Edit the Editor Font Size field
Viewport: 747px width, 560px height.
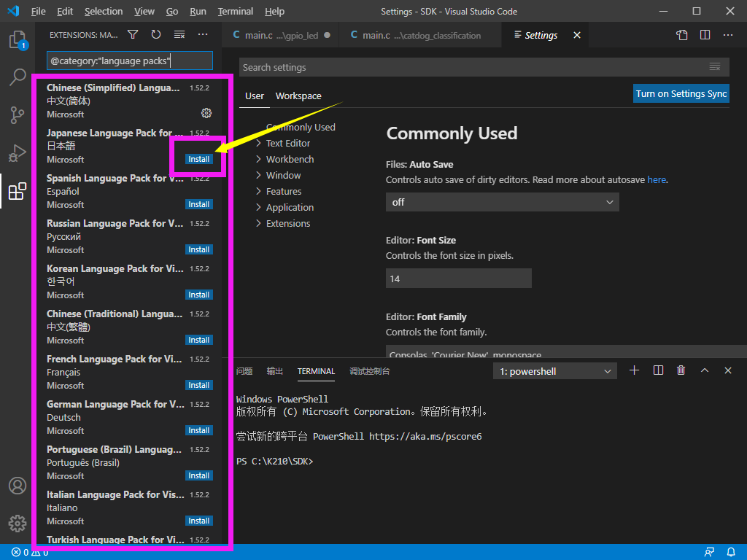pyautogui.click(x=458, y=279)
